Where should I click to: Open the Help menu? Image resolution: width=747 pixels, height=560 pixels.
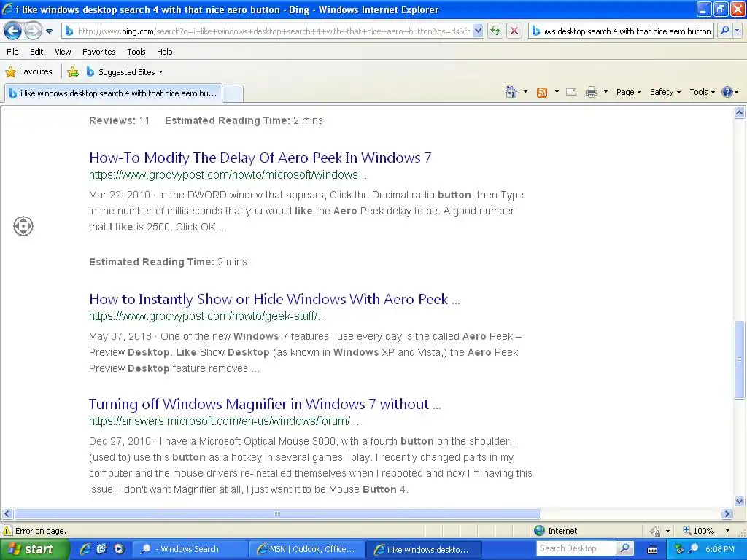[164, 52]
